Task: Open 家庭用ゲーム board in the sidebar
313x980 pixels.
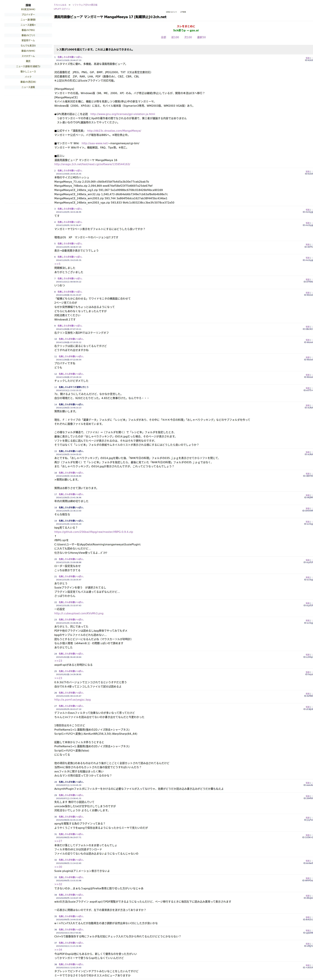Action: click(x=28, y=40)
